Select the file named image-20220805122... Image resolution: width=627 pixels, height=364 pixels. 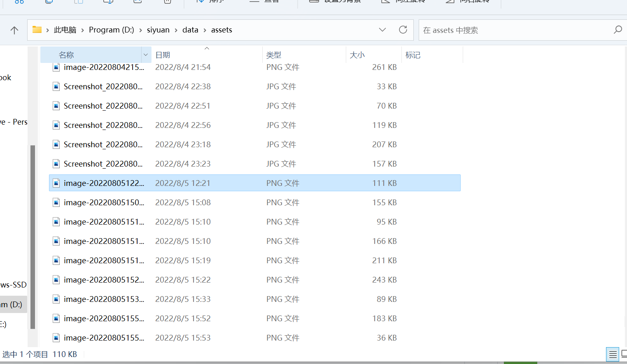coord(104,183)
